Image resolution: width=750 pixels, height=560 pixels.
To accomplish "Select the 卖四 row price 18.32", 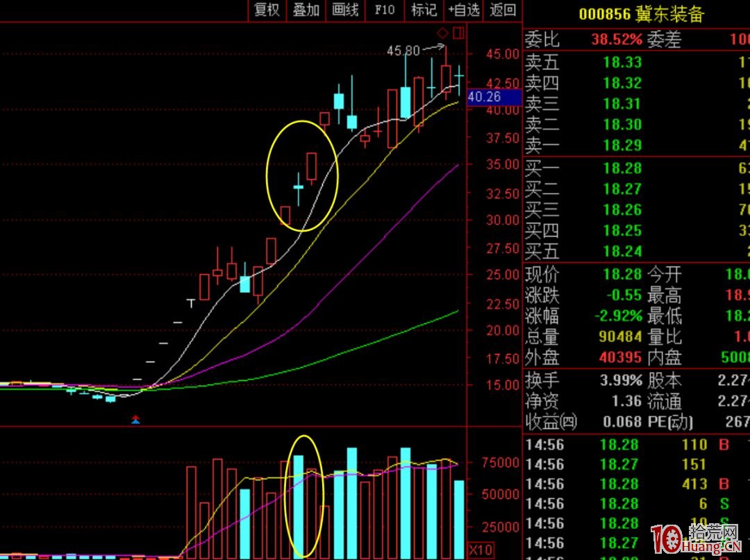I will pos(622,83).
